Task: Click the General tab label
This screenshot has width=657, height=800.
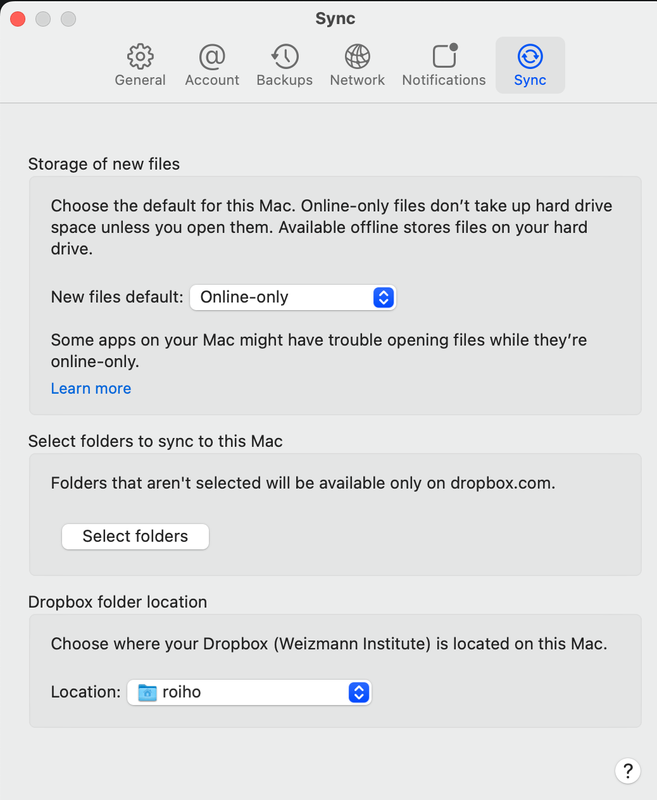Action: tap(140, 80)
